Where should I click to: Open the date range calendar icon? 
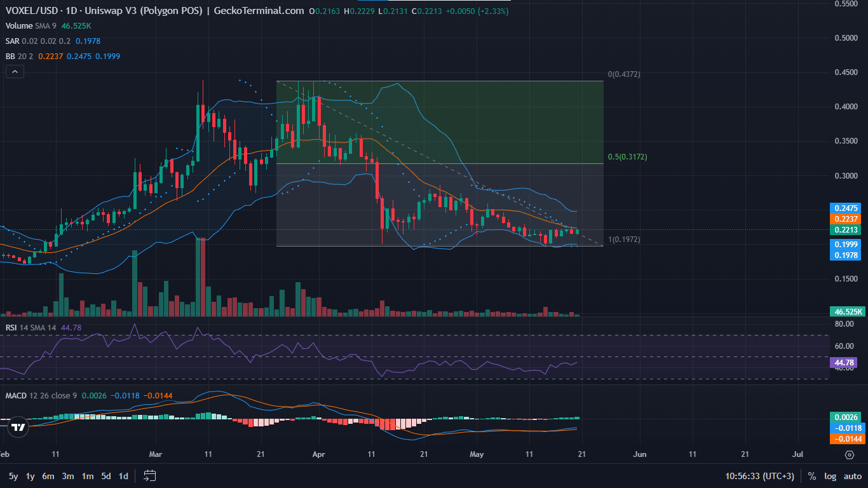[x=150, y=475]
